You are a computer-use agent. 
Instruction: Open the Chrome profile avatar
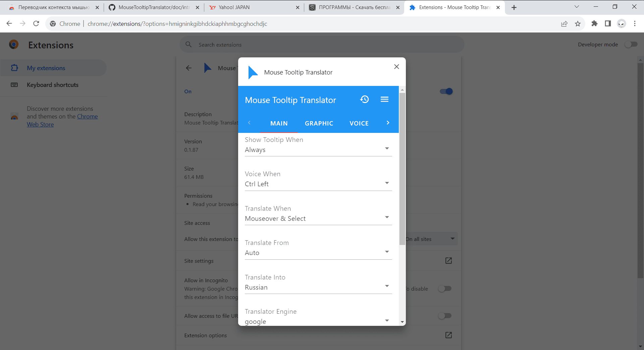[622, 23]
